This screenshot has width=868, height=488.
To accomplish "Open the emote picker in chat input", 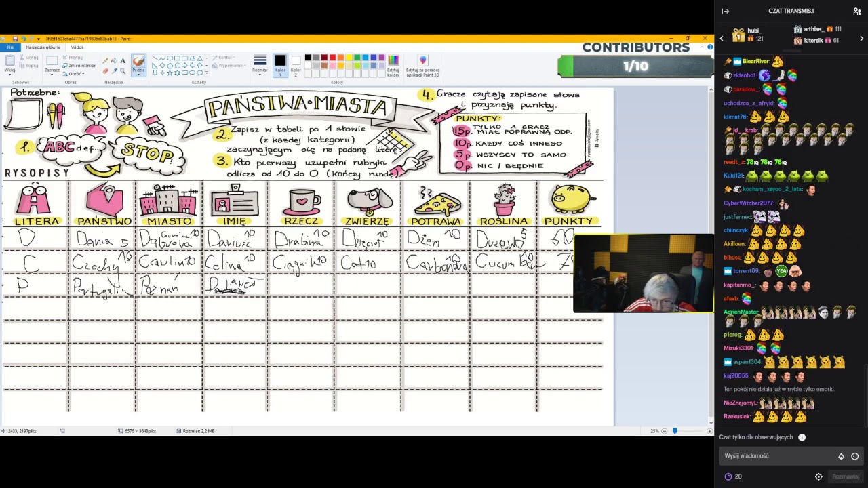I will (x=854, y=456).
